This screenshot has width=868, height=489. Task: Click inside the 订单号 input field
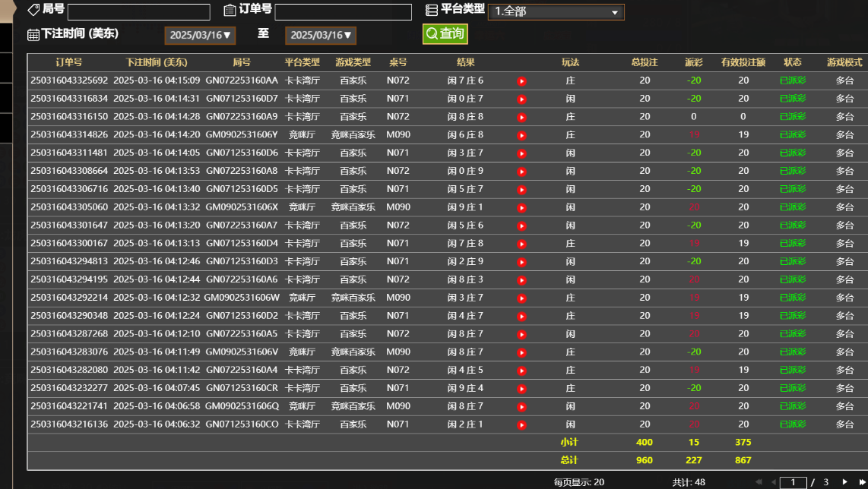pyautogui.click(x=342, y=11)
